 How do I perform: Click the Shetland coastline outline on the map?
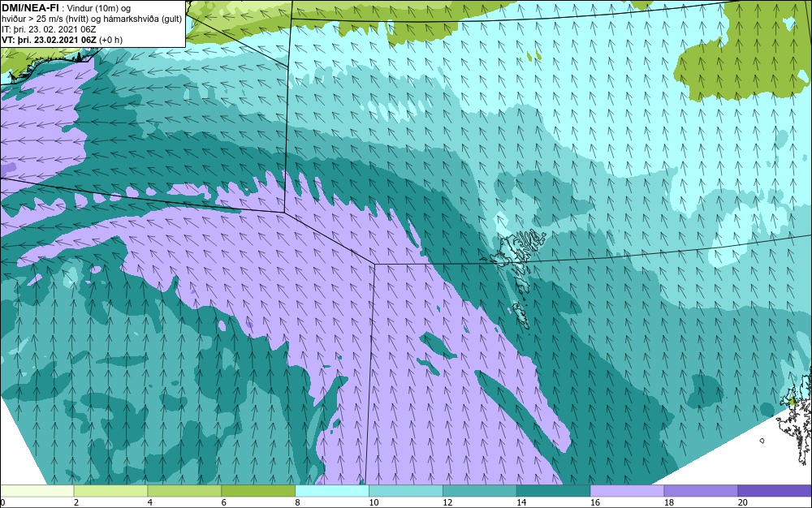(x=795, y=419)
